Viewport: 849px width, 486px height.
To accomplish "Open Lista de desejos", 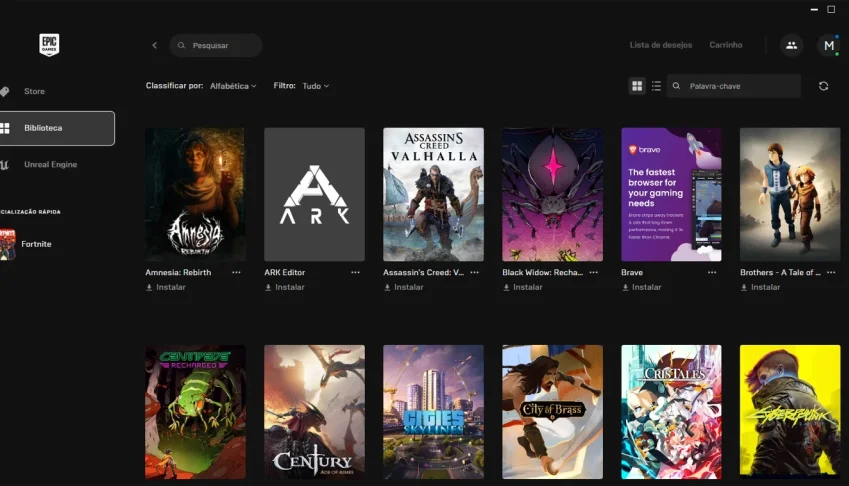I will point(661,45).
